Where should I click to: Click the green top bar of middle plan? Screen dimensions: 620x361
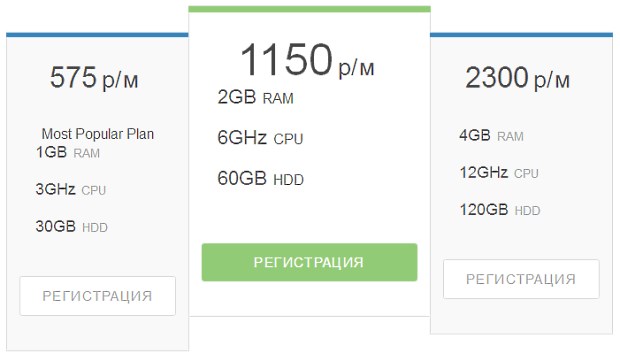click(309, 9)
